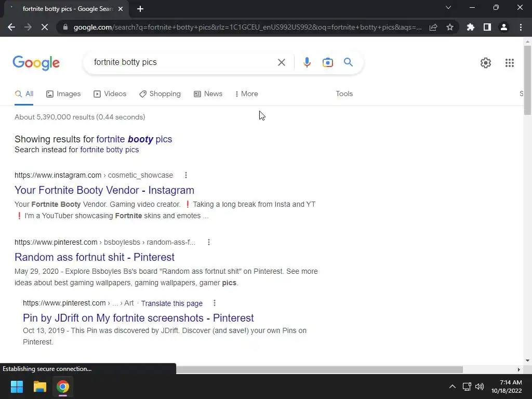The height and width of the screenshot is (399, 532).
Task: Open the Google apps grid
Action: [x=509, y=63]
